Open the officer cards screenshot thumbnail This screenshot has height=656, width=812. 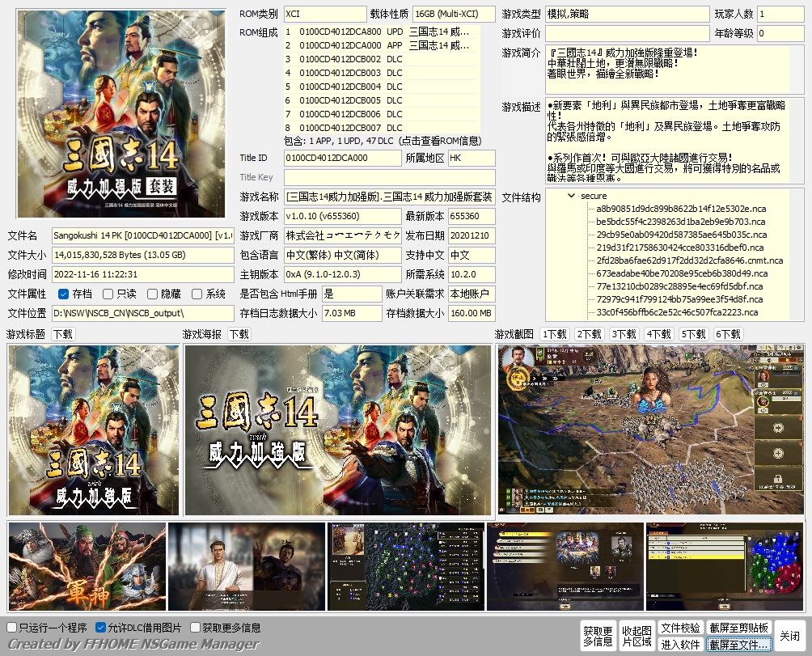pyautogui.click(x=565, y=566)
